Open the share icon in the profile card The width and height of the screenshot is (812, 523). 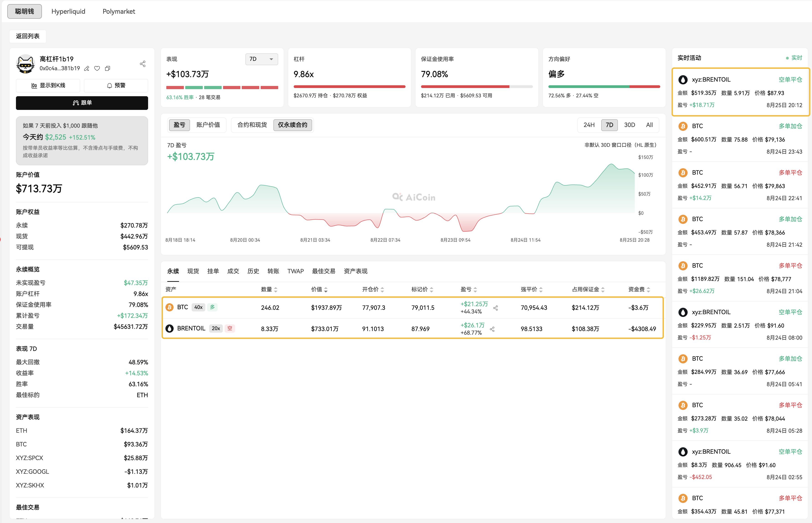143,64
